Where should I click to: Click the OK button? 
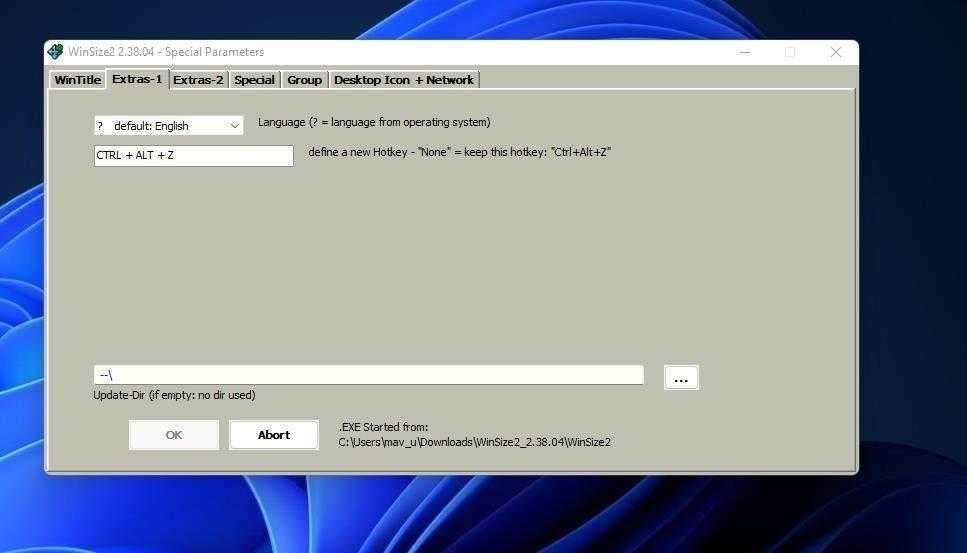(174, 435)
